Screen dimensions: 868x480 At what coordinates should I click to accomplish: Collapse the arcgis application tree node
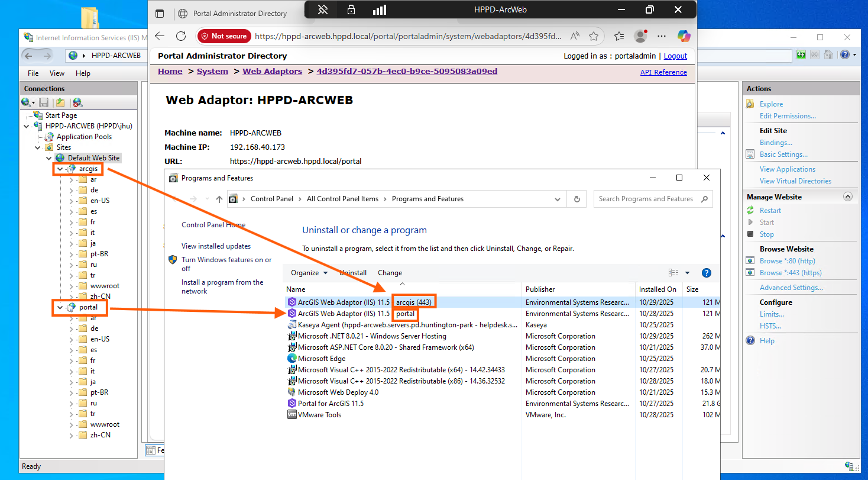coord(60,169)
